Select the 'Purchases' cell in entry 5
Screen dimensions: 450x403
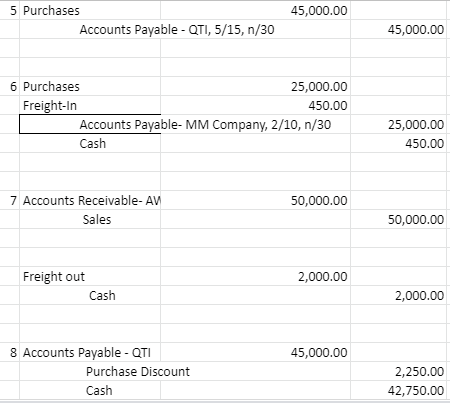pyautogui.click(x=90, y=10)
